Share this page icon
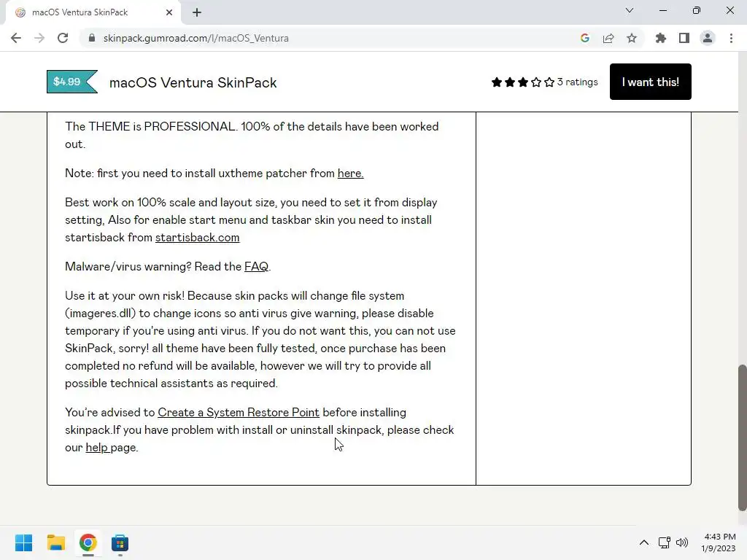 point(608,38)
